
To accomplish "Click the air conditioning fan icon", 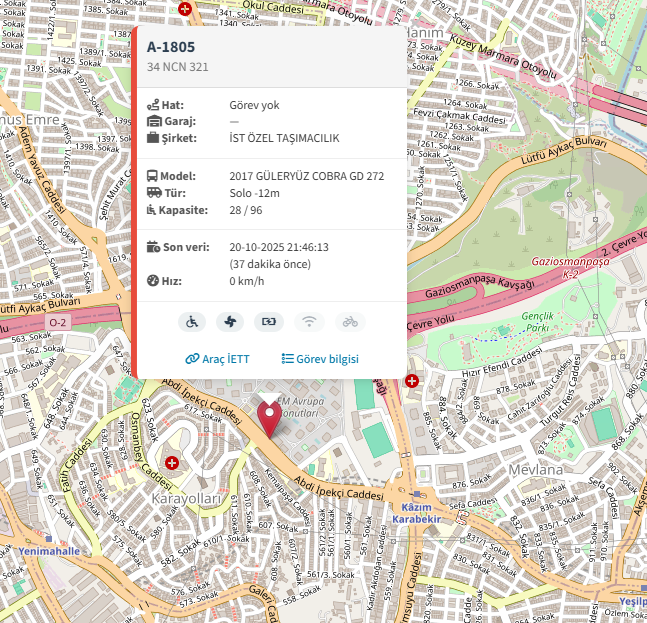I will pyautogui.click(x=231, y=322).
